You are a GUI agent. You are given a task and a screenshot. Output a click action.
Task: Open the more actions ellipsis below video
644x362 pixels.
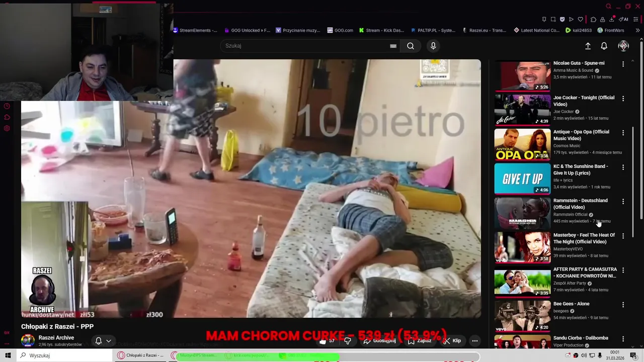point(474,341)
